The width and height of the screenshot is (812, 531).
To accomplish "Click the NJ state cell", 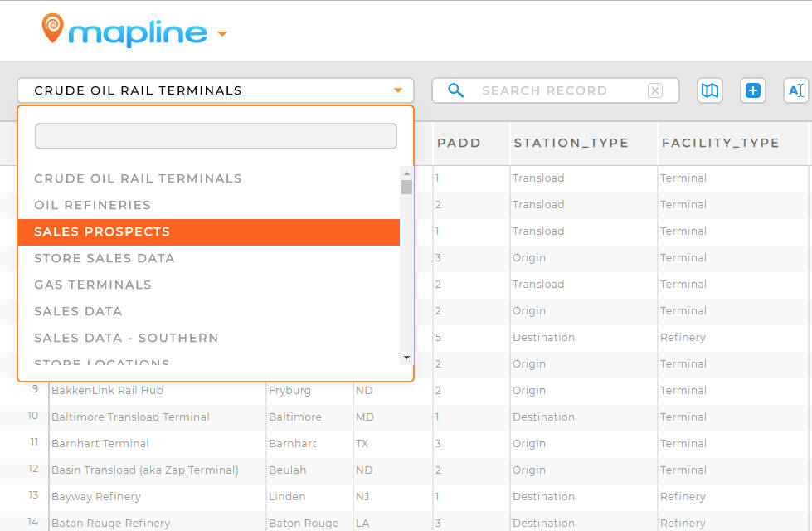I will pos(393,496).
